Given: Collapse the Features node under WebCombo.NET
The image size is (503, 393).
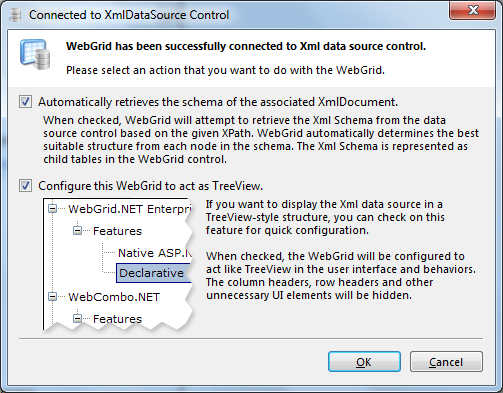Looking at the screenshot, I should click(77, 319).
